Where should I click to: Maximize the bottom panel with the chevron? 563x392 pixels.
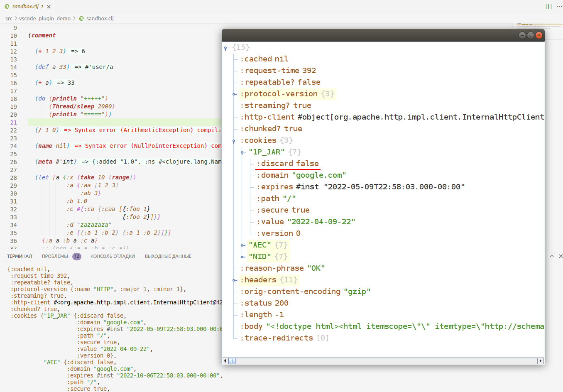point(552,256)
